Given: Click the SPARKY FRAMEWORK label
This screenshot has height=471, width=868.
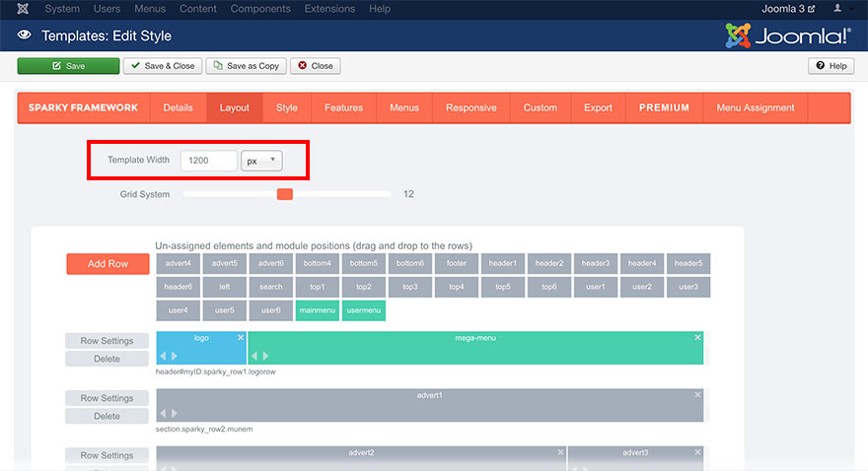Looking at the screenshot, I should 83,107.
